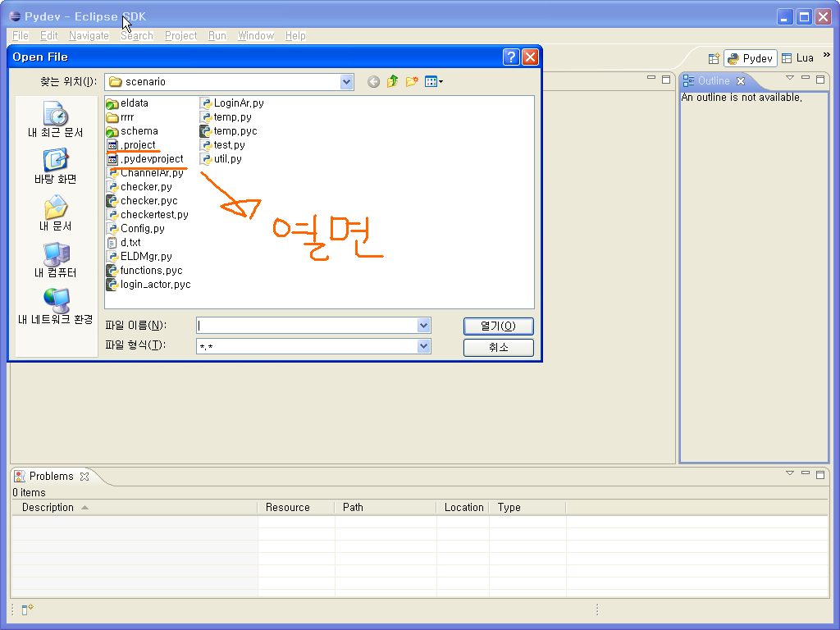
Task: Open the dialog help question mark button
Action: pyautogui.click(x=511, y=57)
